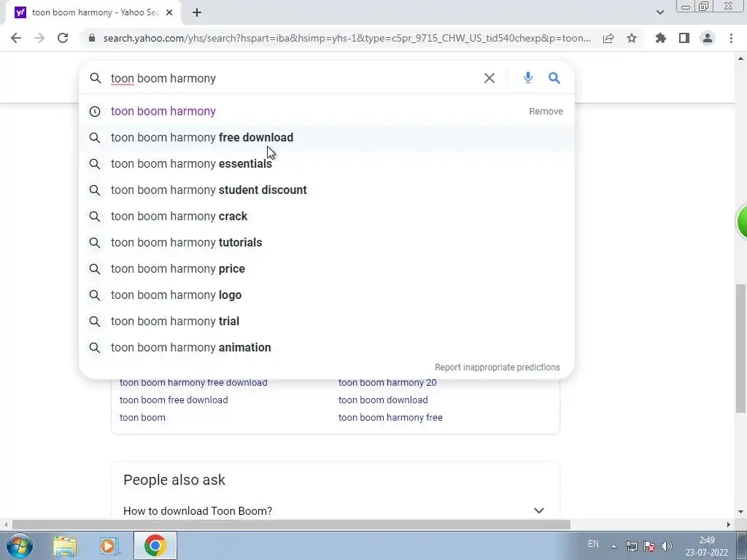This screenshot has height=560, width=747.
Task: Click horizontal scroll right arrow
Action: (728, 525)
